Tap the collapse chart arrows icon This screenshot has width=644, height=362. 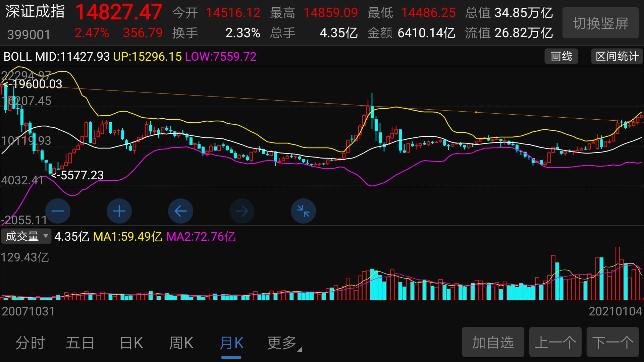click(x=303, y=211)
